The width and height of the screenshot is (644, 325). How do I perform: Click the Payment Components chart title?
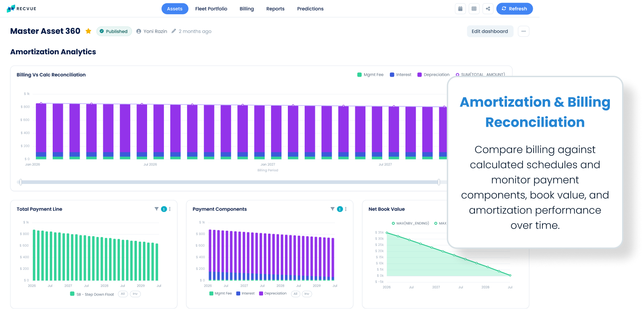click(220, 209)
